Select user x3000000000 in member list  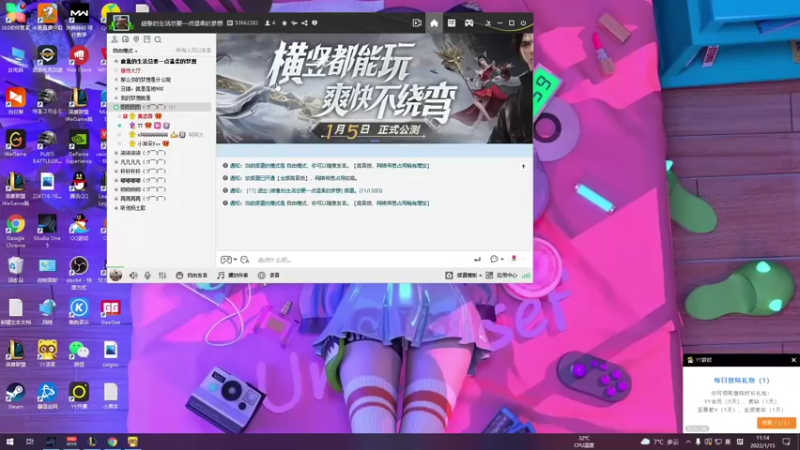[x=153, y=135]
